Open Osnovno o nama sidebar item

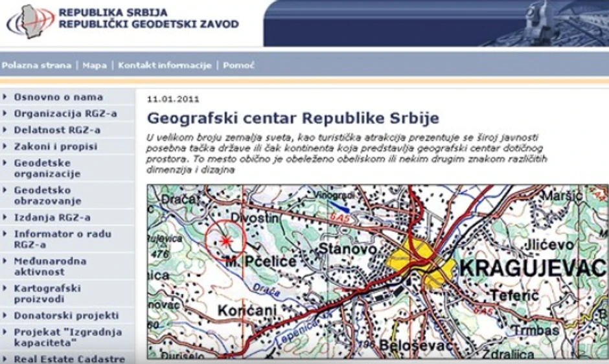[59, 97]
